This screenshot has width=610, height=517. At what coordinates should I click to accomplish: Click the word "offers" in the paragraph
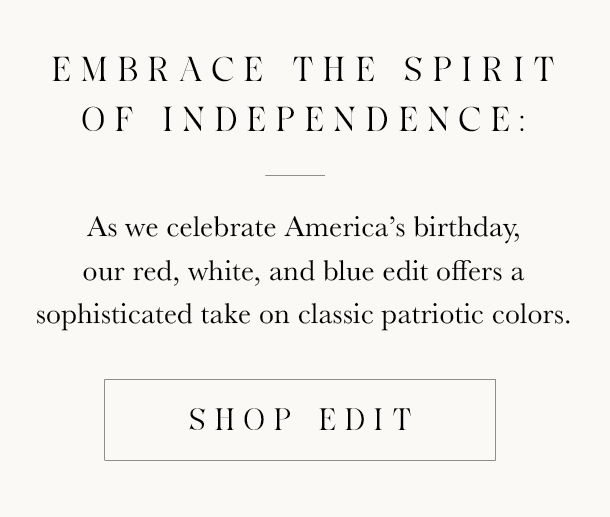[x=469, y=271]
